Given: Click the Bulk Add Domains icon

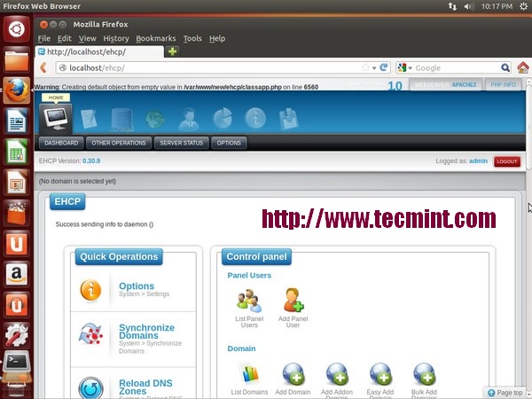Looking at the screenshot, I should click(425, 374).
